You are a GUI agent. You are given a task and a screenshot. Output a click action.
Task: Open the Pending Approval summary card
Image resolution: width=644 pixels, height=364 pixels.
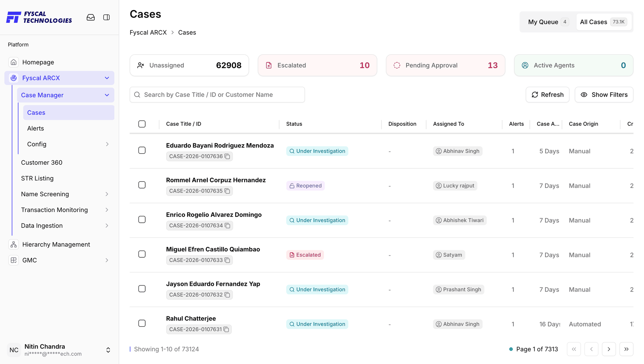[445, 65]
